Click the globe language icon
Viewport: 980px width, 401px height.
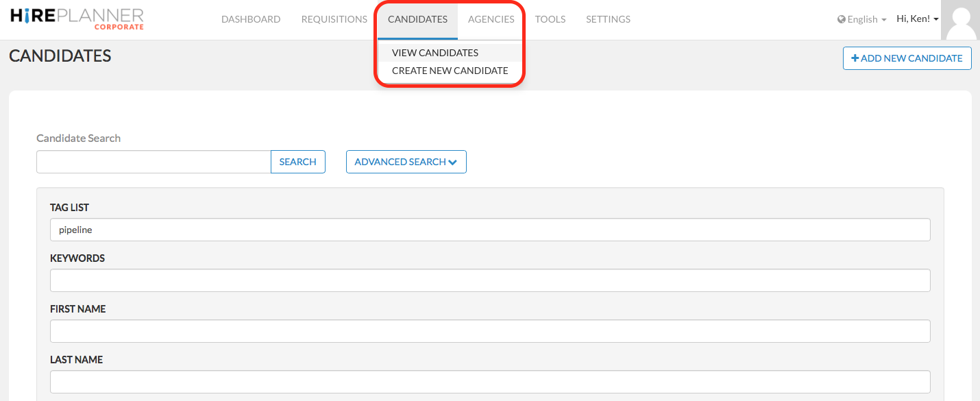[x=841, y=20]
